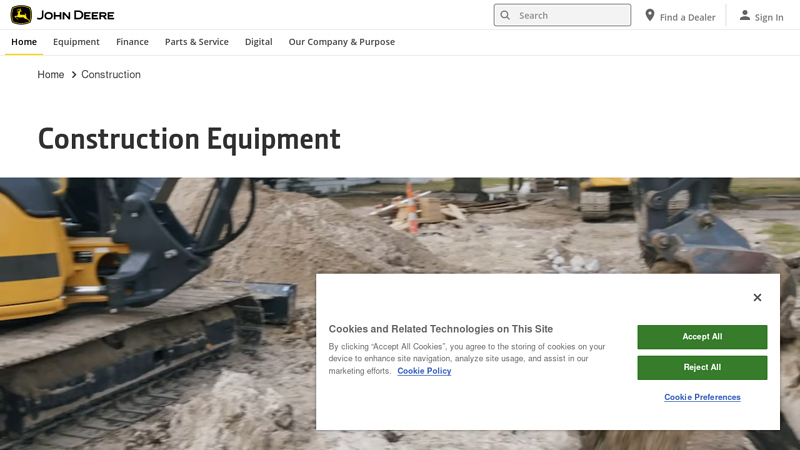The height and width of the screenshot is (450, 800).
Task: Select the Home navigation tab
Action: click(24, 42)
